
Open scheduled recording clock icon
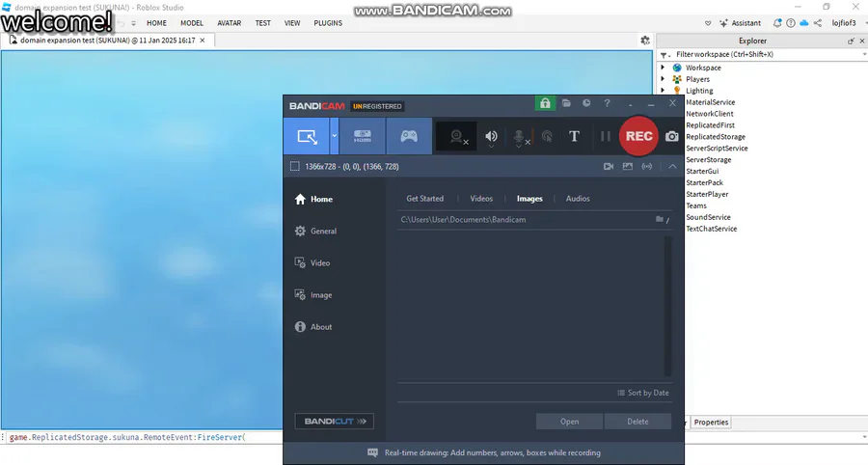pyautogui.click(x=586, y=103)
